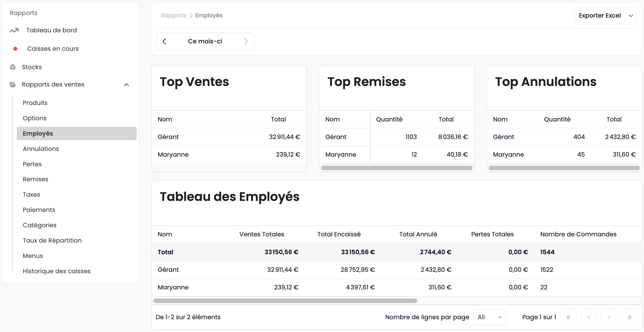Open the Exporter Excel dropdown
The image size is (644, 332).
tap(606, 16)
